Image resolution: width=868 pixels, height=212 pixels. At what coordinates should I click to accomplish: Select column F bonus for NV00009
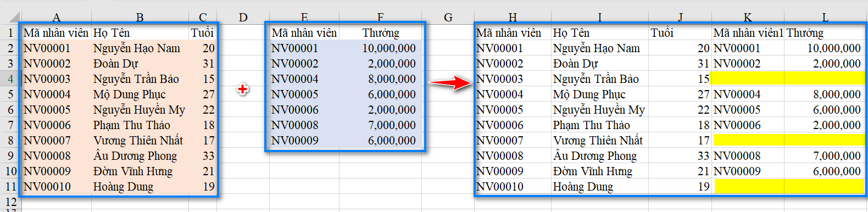tap(392, 141)
